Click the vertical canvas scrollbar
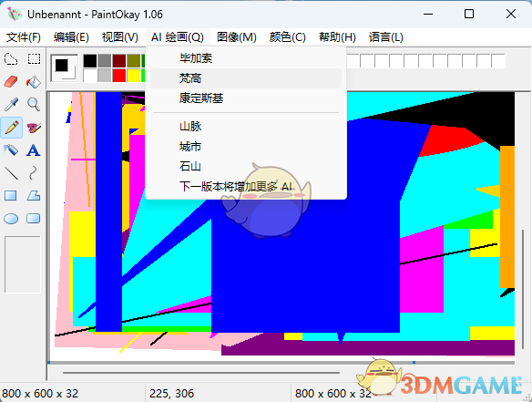 click(523, 290)
